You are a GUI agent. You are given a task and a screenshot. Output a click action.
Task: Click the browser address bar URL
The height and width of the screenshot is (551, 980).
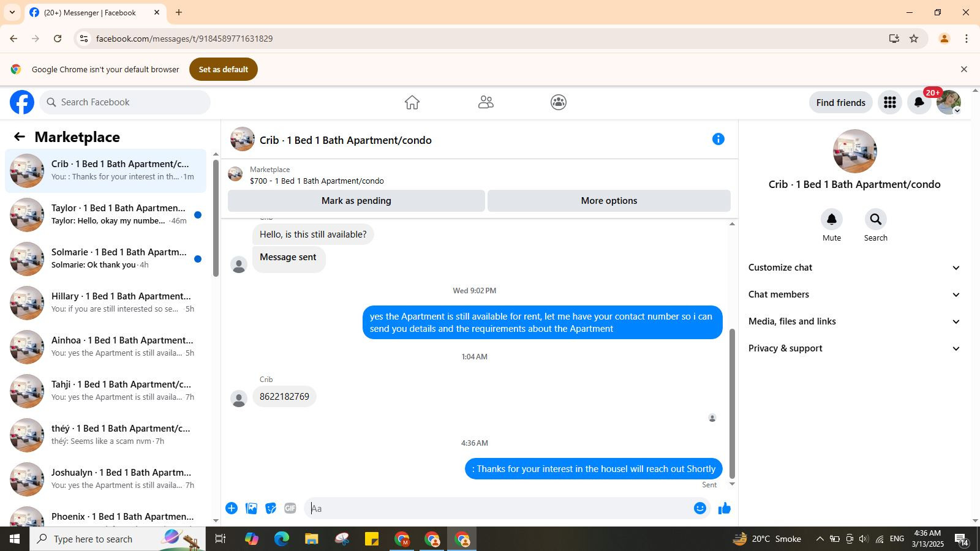coord(184,39)
